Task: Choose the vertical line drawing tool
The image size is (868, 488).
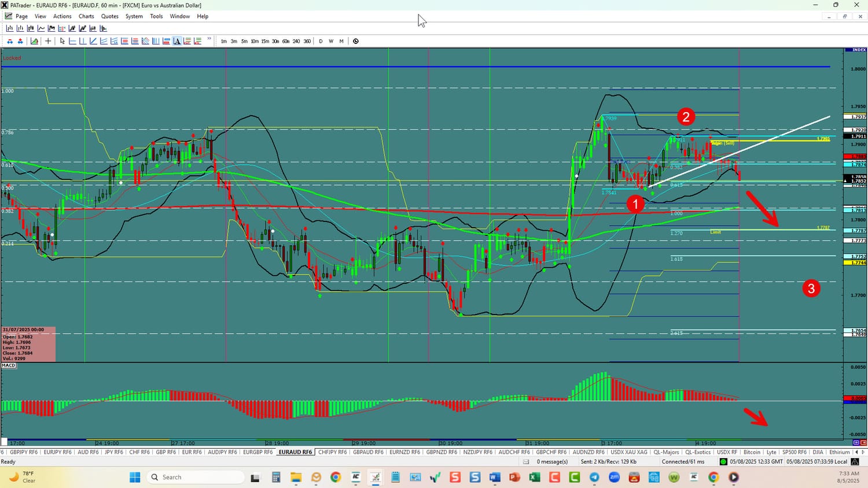Action: (83, 41)
